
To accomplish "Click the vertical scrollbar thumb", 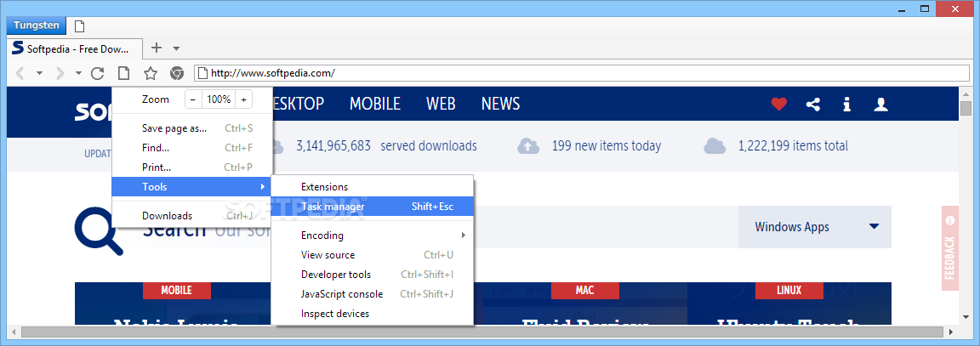I will coord(966,109).
